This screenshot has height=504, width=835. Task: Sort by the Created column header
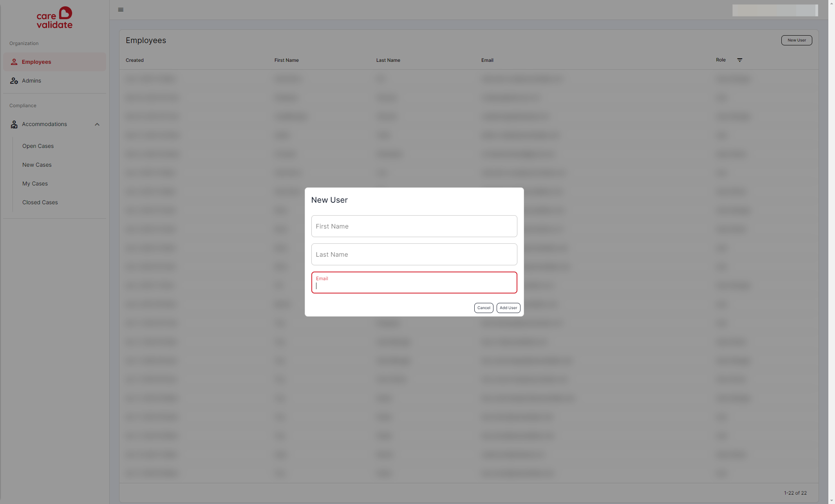[135, 60]
